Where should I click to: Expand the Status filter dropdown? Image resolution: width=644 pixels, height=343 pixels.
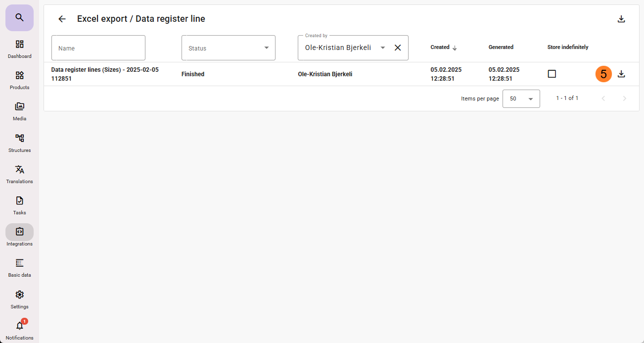[x=266, y=48]
